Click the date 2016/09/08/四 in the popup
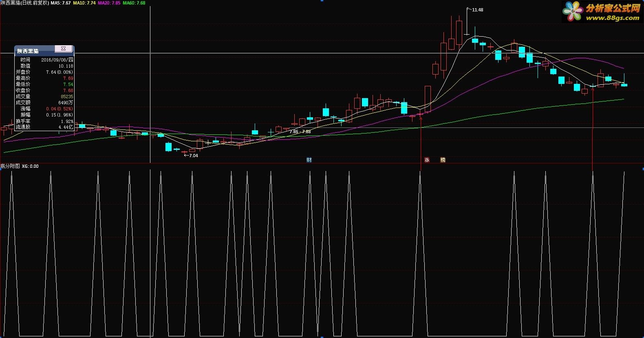Image resolution: width=644 pixels, height=338 pixels. (x=57, y=60)
